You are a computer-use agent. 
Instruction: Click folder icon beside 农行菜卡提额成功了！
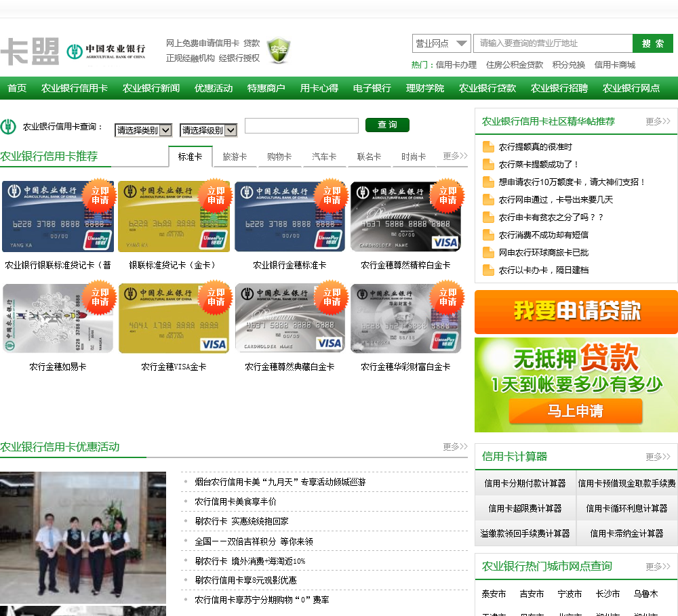tap(488, 165)
